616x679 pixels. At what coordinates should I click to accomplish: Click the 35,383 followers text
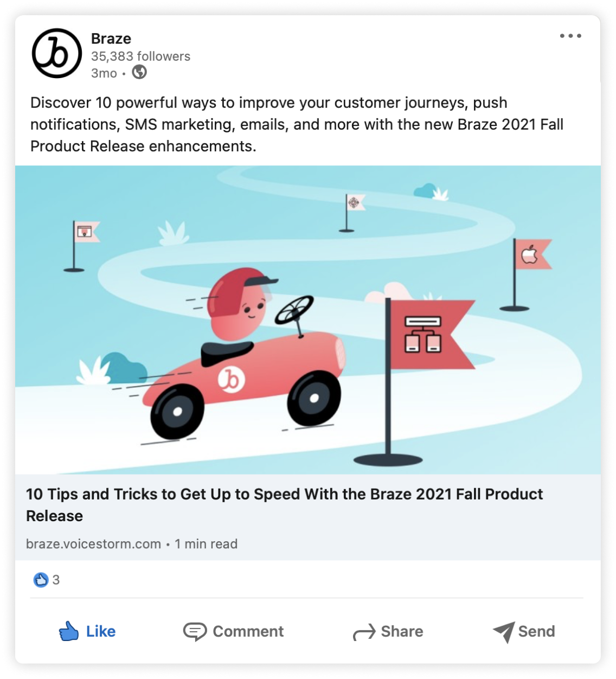[140, 56]
